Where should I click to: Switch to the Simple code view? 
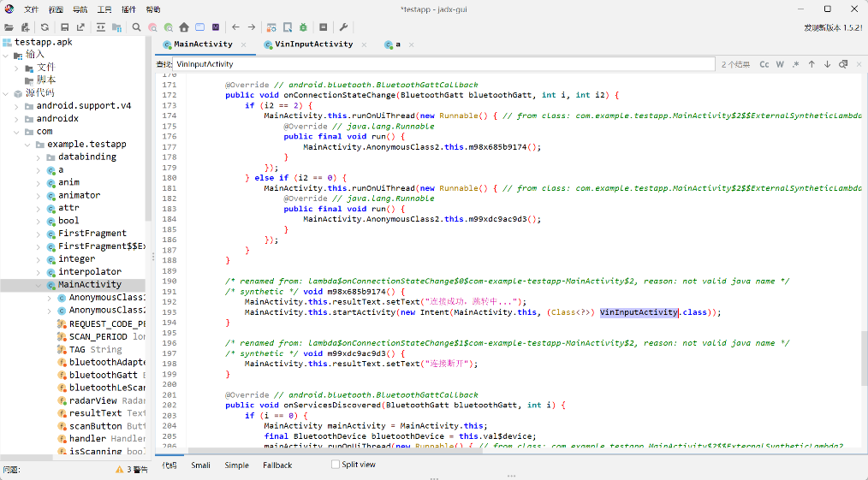point(236,465)
